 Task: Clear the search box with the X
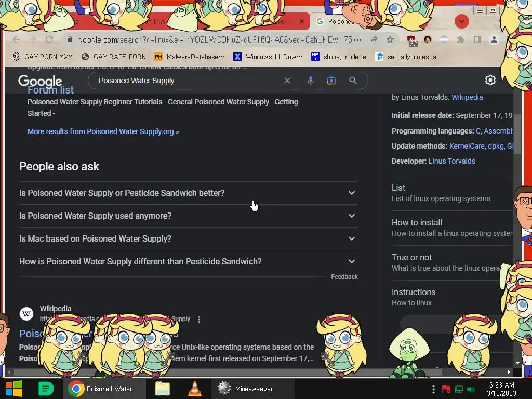pyautogui.click(x=287, y=81)
